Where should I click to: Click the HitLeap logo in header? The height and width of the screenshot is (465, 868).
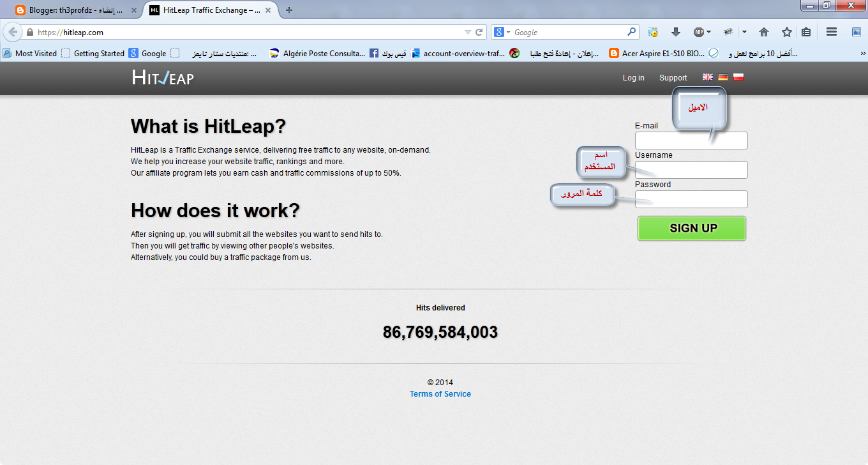[x=163, y=77]
